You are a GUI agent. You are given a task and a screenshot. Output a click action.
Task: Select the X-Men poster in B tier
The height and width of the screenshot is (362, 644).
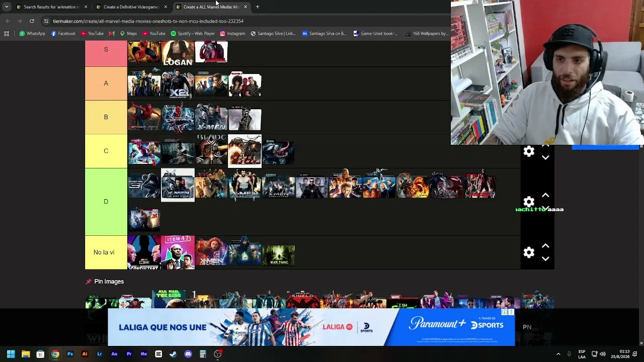click(x=211, y=117)
